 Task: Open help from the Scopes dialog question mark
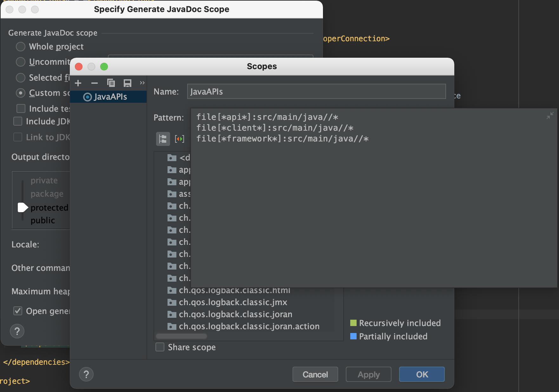coord(86,374)
